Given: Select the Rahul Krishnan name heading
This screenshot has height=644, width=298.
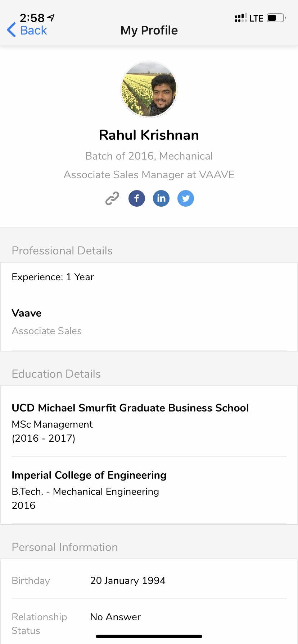Looking at the screenshot, I should 149,135.
